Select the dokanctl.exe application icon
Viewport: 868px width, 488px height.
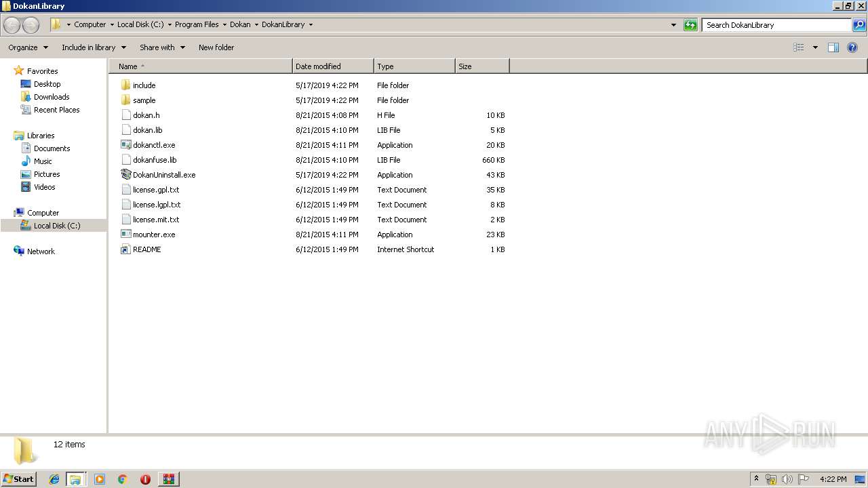point(125,145)
